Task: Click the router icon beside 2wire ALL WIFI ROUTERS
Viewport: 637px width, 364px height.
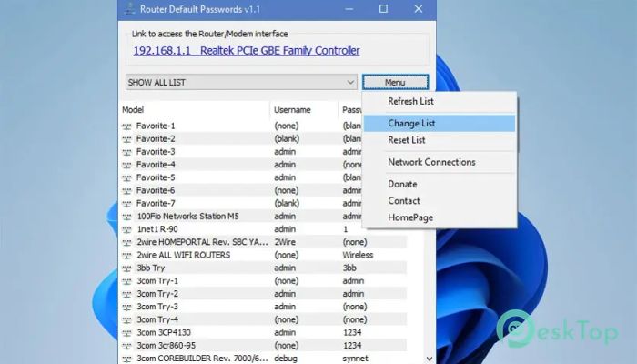Action: 126,256
